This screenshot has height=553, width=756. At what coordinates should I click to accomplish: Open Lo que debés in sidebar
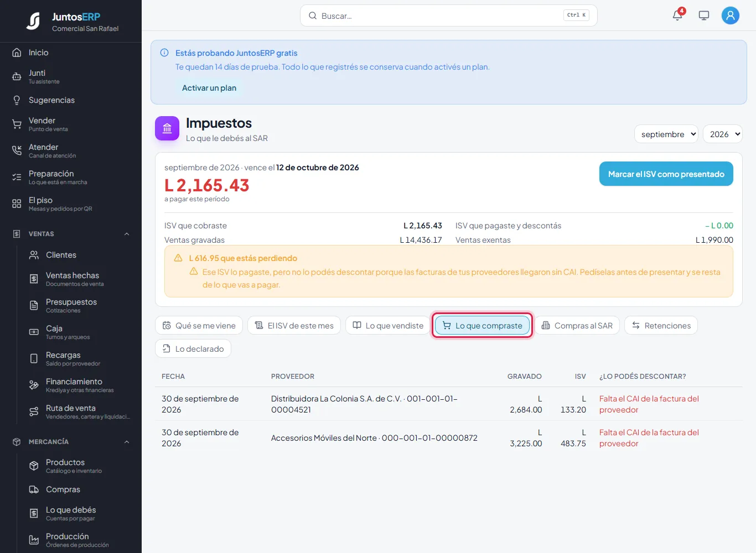pos(79,514)
